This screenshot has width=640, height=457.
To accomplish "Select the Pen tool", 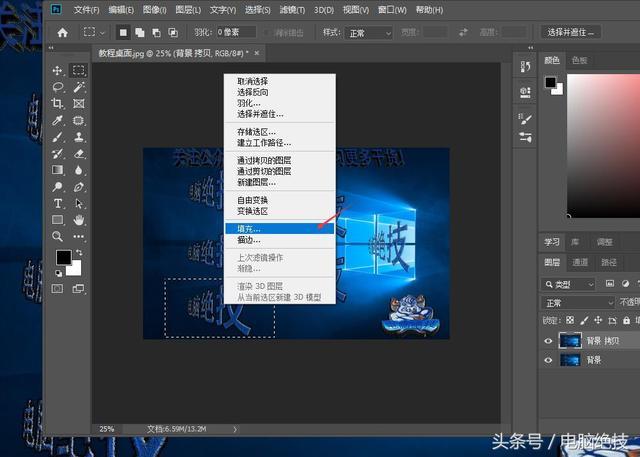I will [x=78, y=186].
